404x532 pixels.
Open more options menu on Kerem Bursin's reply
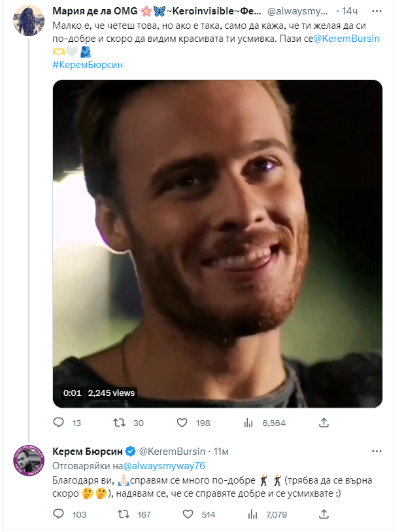[377, 451]
